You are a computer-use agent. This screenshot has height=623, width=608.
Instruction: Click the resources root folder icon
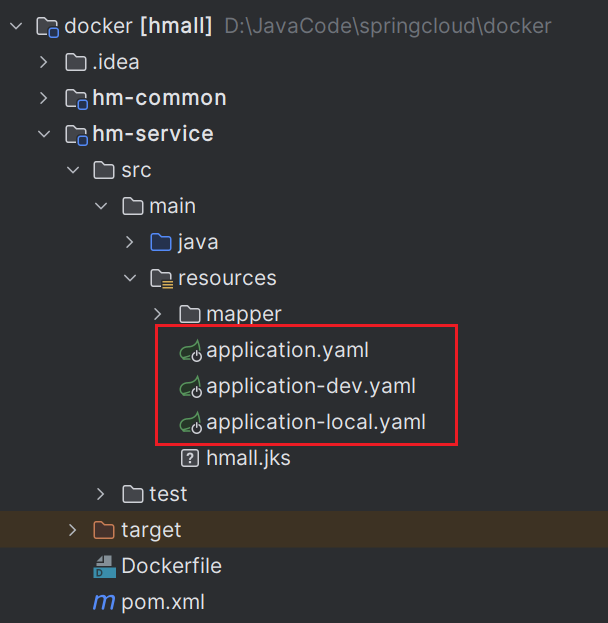click(161, 278)
